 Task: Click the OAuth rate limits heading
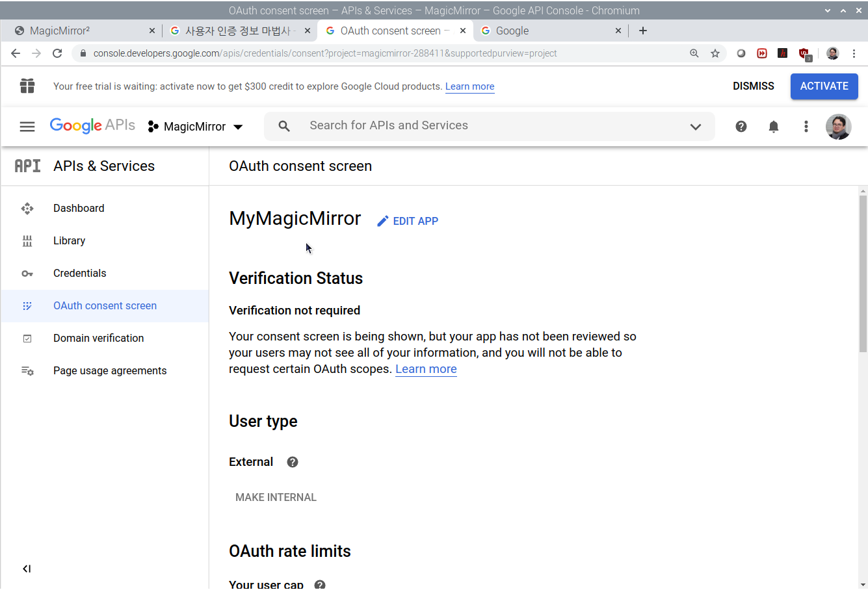coord(290,551)
